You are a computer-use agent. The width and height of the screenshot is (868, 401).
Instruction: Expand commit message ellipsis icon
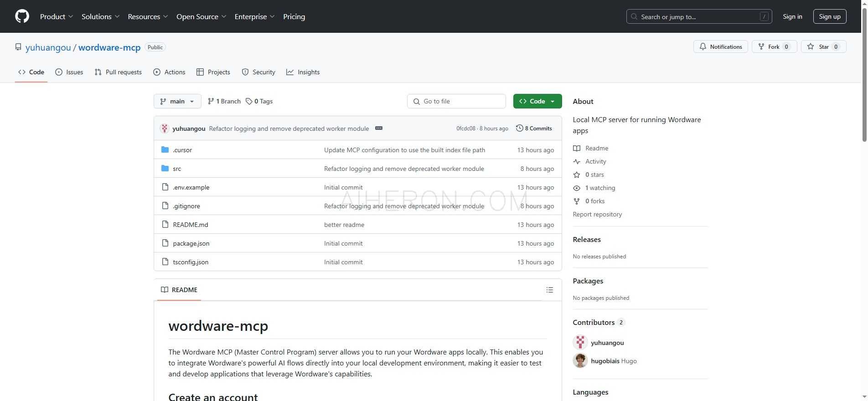pos(378,128)
